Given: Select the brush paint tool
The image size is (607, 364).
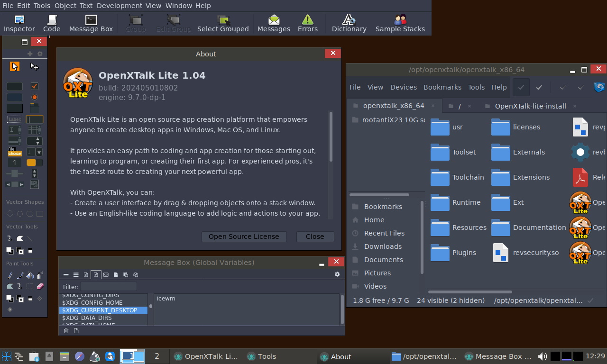Looking at the screenshot, I should click(x=20, y=275).
